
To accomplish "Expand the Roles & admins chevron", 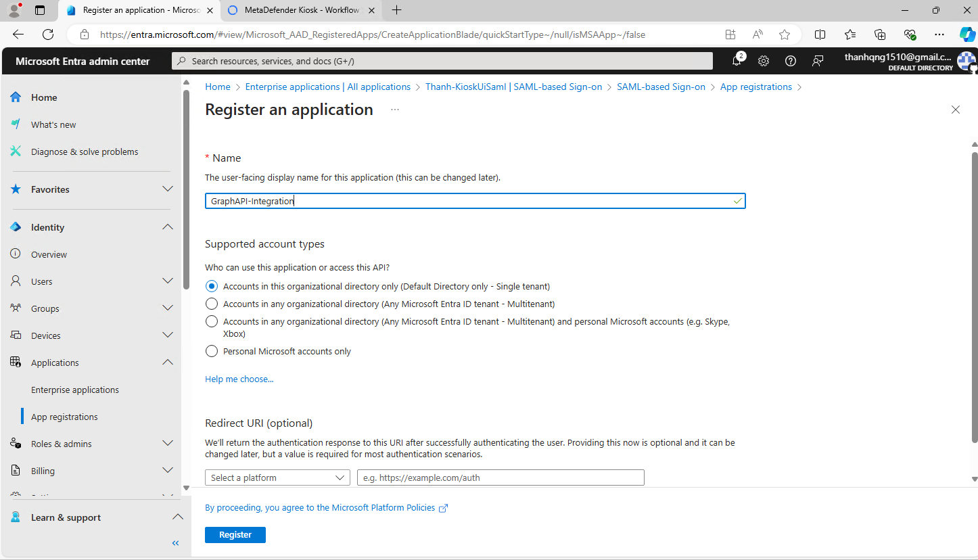I will [x=168, y=444].
